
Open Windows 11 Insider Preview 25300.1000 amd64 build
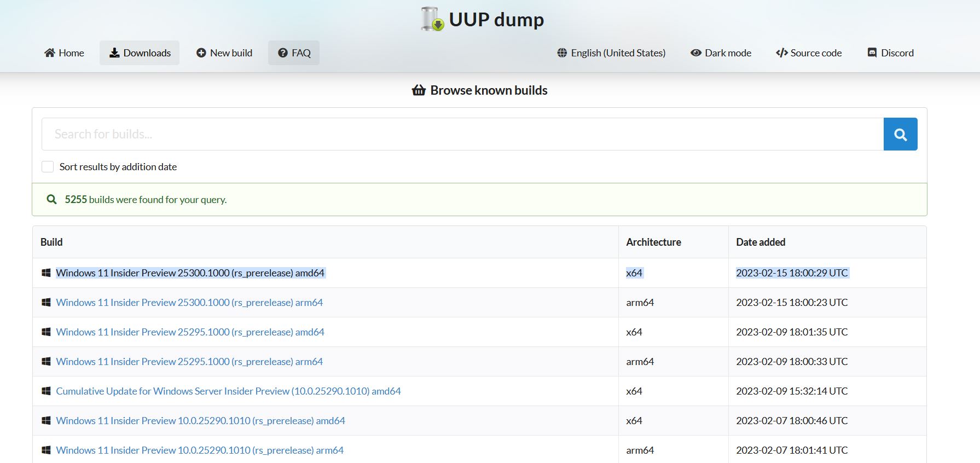click(x=190, y=273)
